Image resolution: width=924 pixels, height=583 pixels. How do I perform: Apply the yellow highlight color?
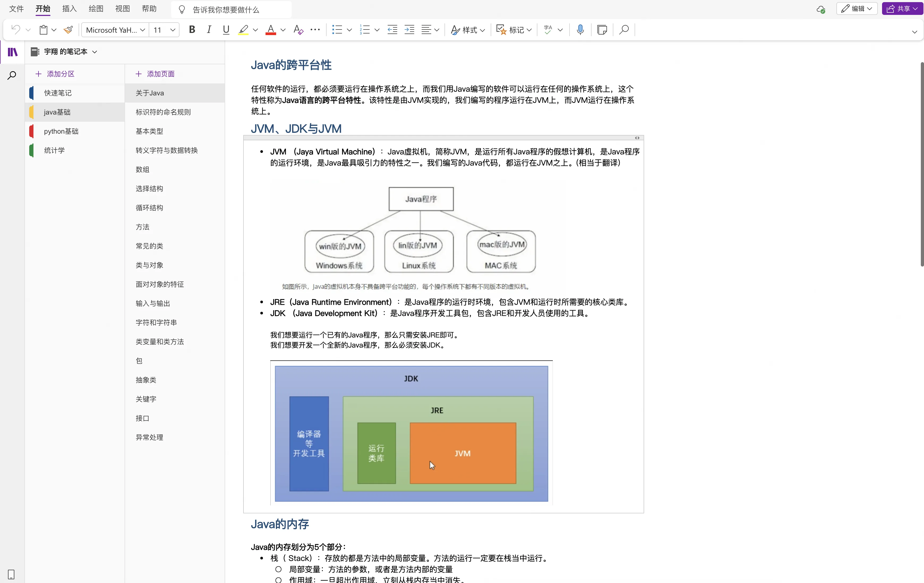243,29
